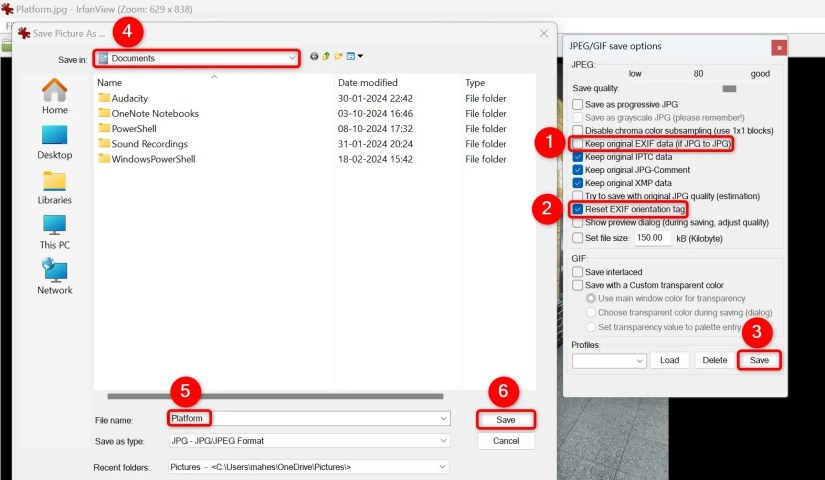Image resolution: width=825 pixels, height=480 pixels.
Task: Expand the Recent folders dropdown
Action: click(443, 467)
